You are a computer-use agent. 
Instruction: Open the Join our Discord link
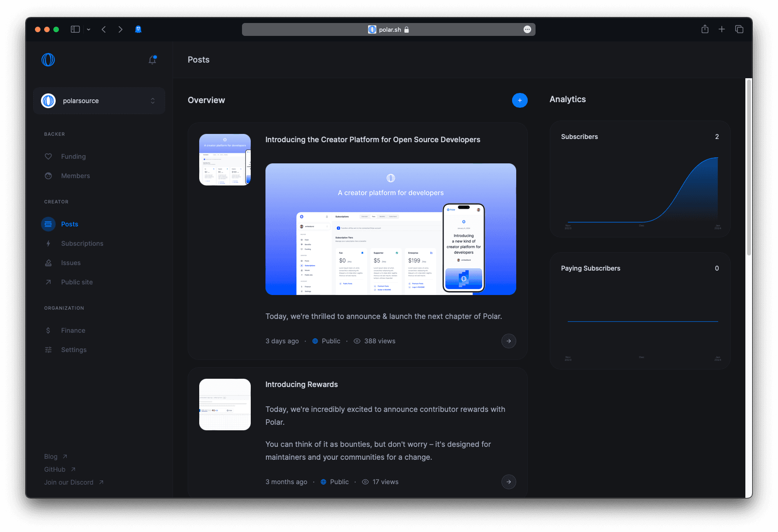(x=74, y=482)
